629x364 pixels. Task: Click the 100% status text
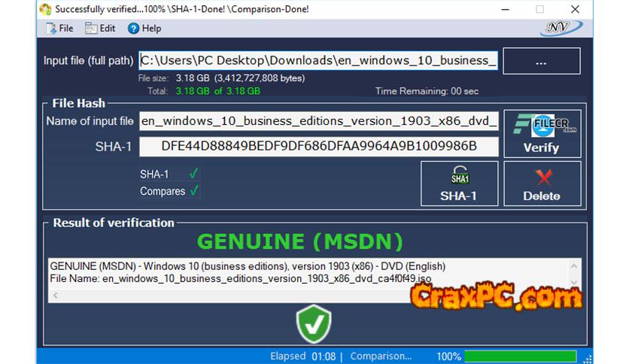(x=448, y=356)
